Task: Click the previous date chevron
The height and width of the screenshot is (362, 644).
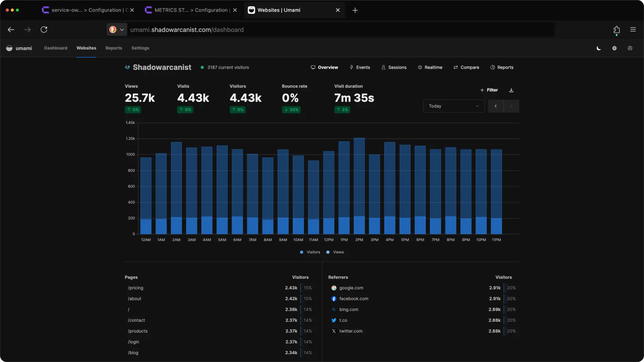Action: (495, 106)
